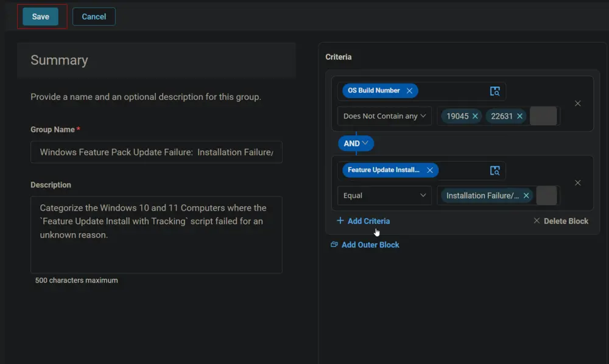Open the Equal operator dropdown
609x364 pixels.
click(x=384, y=195)
